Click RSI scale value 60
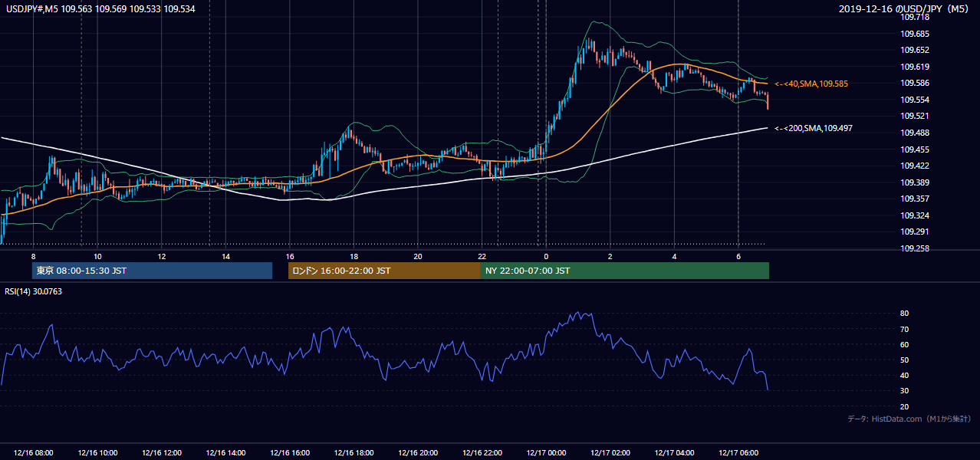980x460 pixels. click(905, 345)
